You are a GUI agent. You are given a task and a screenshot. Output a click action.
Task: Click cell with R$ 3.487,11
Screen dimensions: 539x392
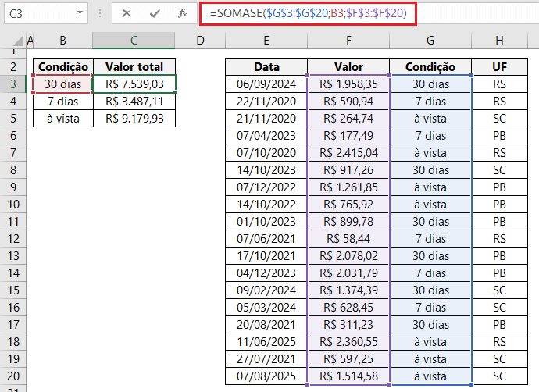coord(134,101)
